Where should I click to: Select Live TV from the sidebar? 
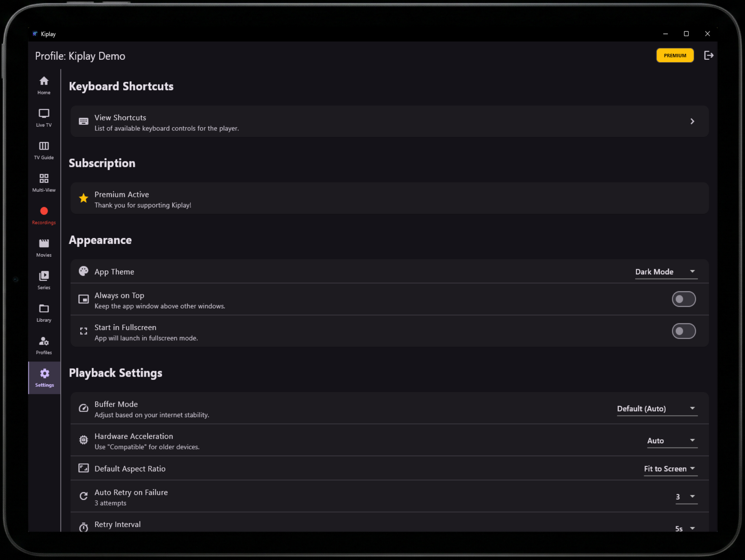point(43,118)
